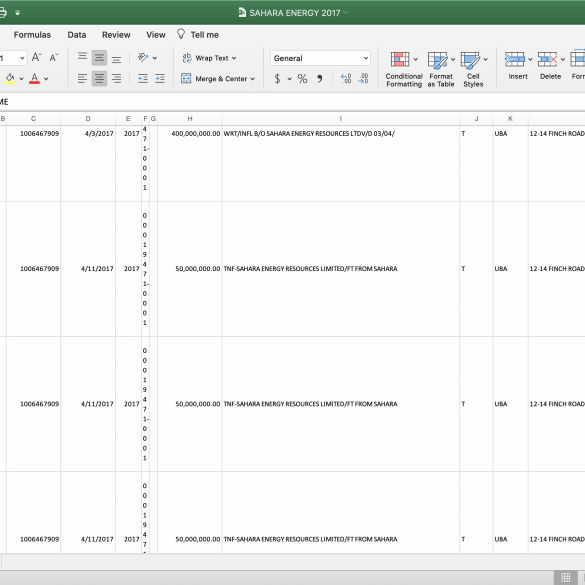Open the fill color dropdown arrow
Image resolution: width=585 pixels, height=585 pixels.
click(21, 79)
